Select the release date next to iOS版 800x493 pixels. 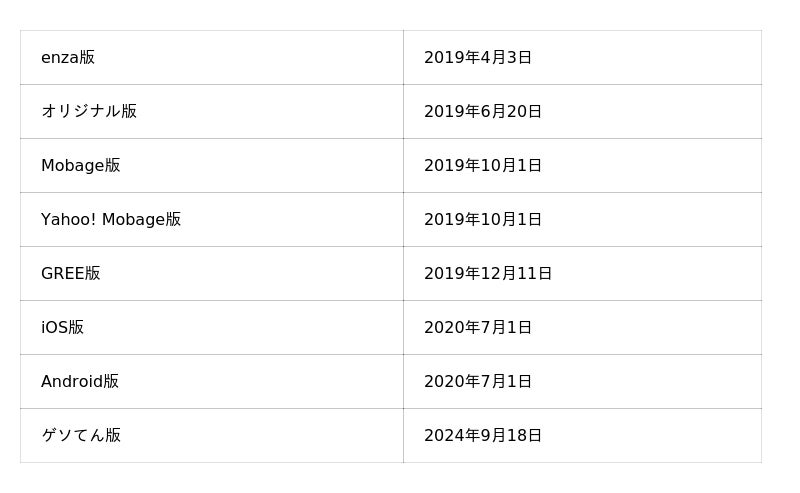[x=478, y=328]
